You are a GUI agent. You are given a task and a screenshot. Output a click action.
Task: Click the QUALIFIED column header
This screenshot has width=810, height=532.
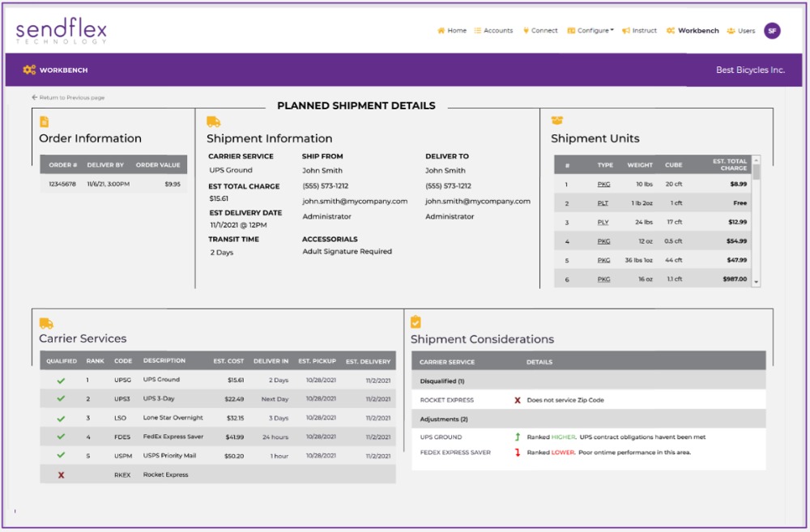tap(62, 361)
